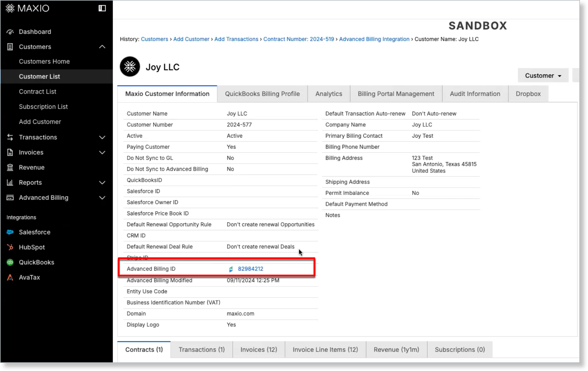This screenshot has height=371, width=588.
Task: Click the QuickBooks green icon
Action: [x=10, y=262]
